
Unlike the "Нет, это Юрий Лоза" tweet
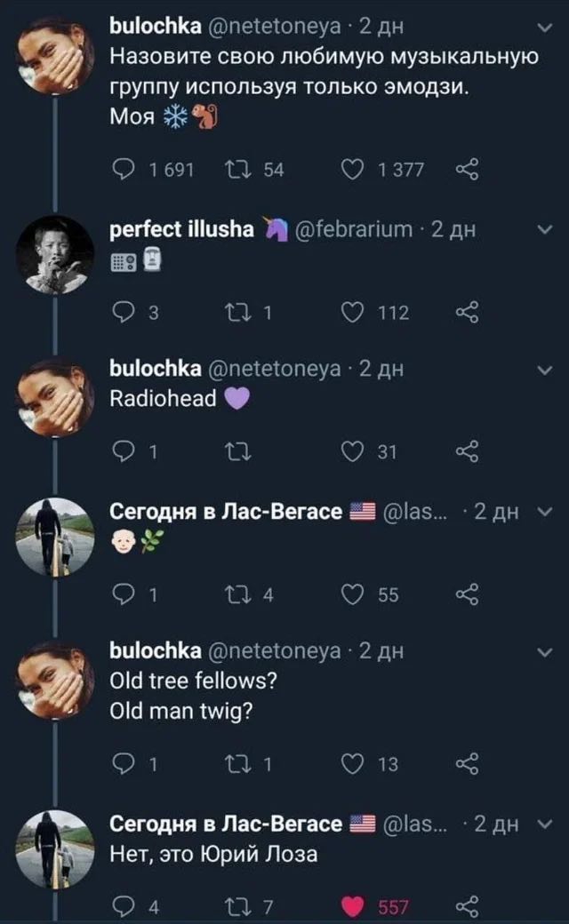(x=356, y=906)
